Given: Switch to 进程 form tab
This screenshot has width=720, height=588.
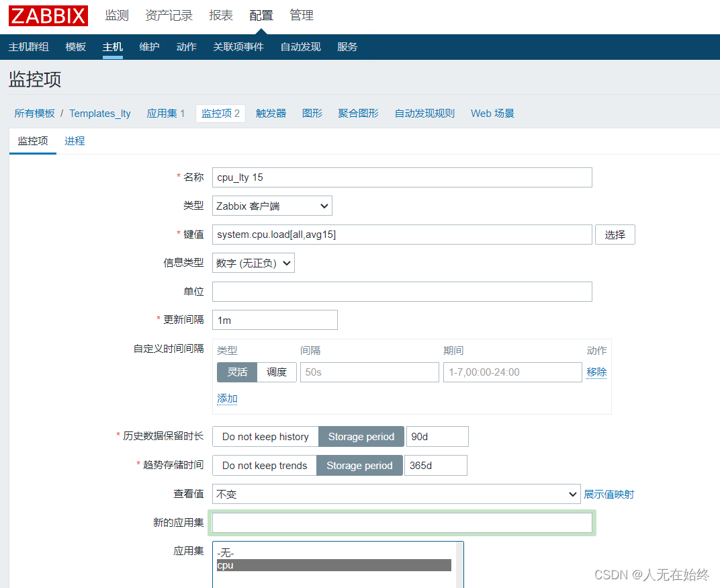Looking at the screenshot, I should click(75, 141).
